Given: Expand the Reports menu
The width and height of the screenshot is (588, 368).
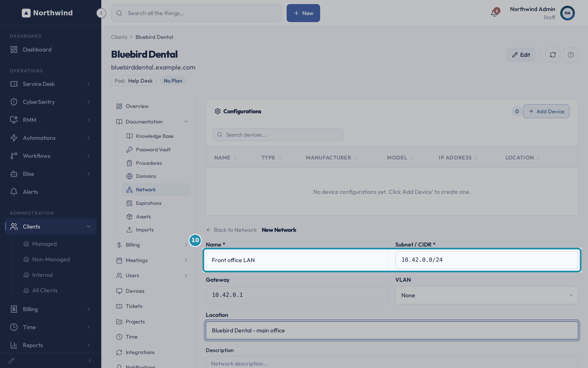Looking at the screenshot, I should coord(51,345).
